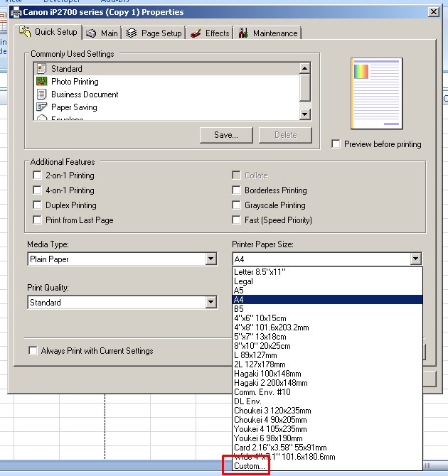Open the Maintenance tab
The width and height of the screenshot is (448, 476).
click(x=268, y=33)
